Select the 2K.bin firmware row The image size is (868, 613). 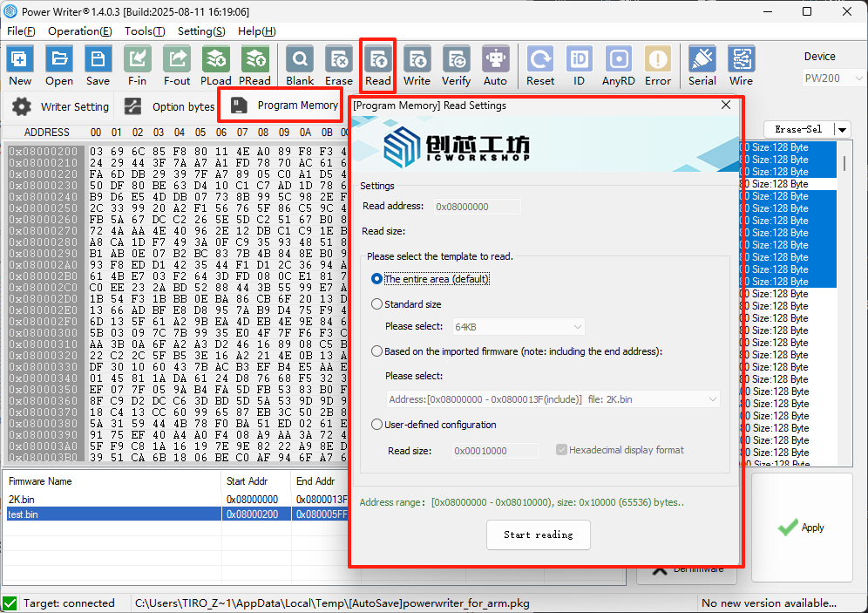177,500
